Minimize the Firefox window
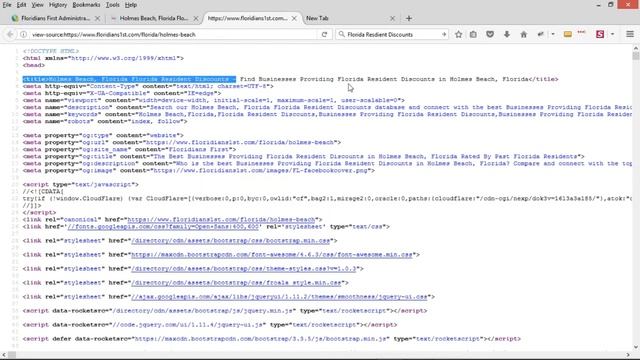The height and width of the screenshot is (360, 640). tap(598, 5)
